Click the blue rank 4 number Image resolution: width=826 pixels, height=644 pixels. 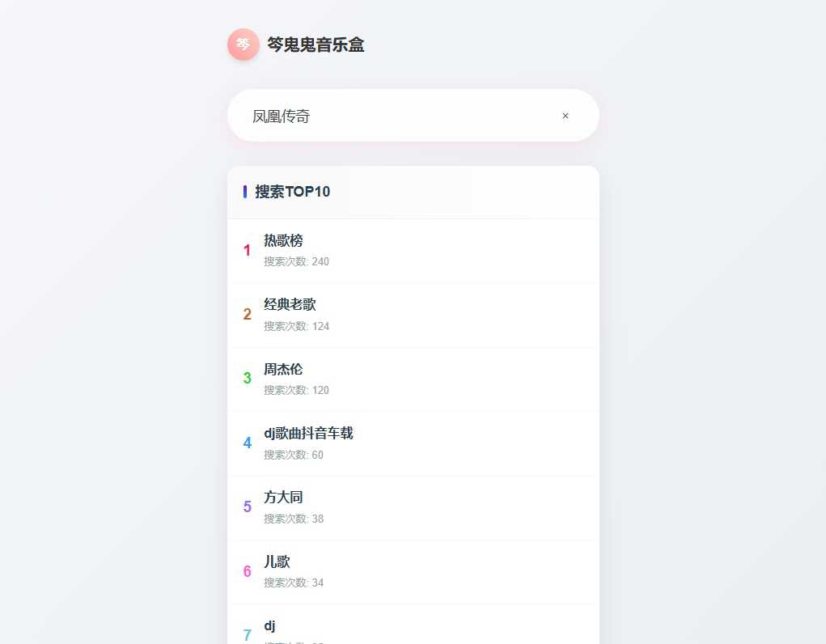pyautogui.click(x=247, y=443)
